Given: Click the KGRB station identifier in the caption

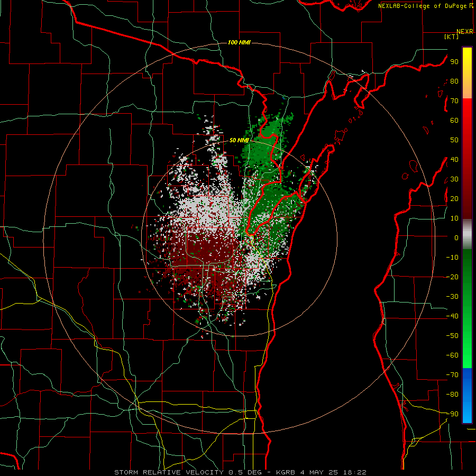Looking at the screenshot, I should click(286, 472).
